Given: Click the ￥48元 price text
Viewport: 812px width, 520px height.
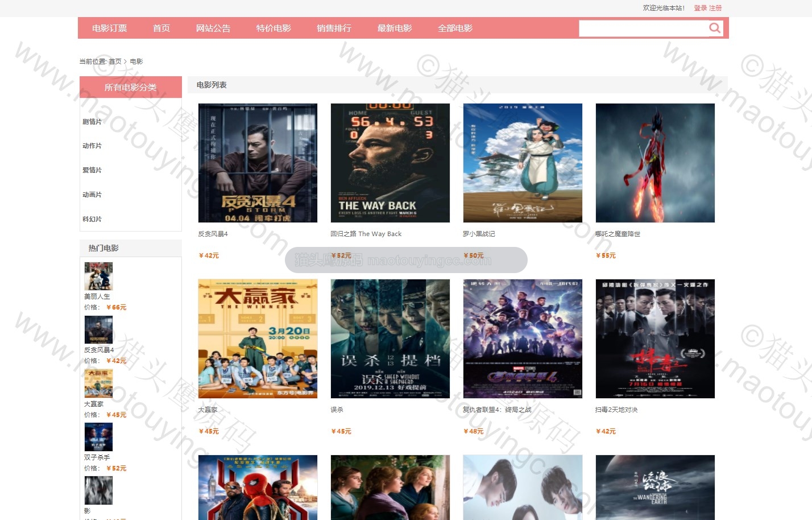Looking at the screenshot, I should [x=473, y=431].
